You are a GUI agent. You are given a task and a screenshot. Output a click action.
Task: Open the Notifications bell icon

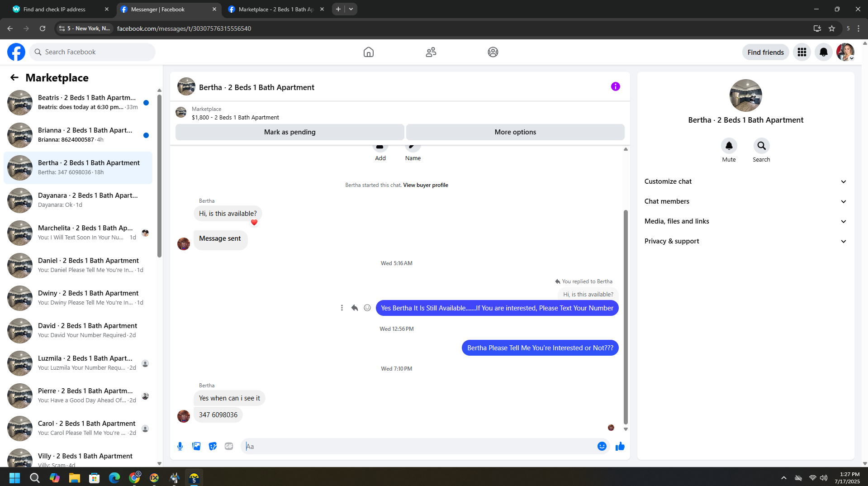tap(824, 52)
